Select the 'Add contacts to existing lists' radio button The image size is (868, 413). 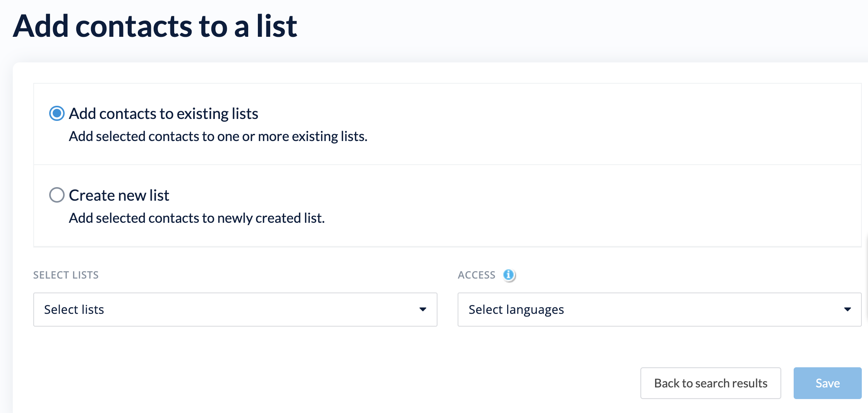point(57,114)
